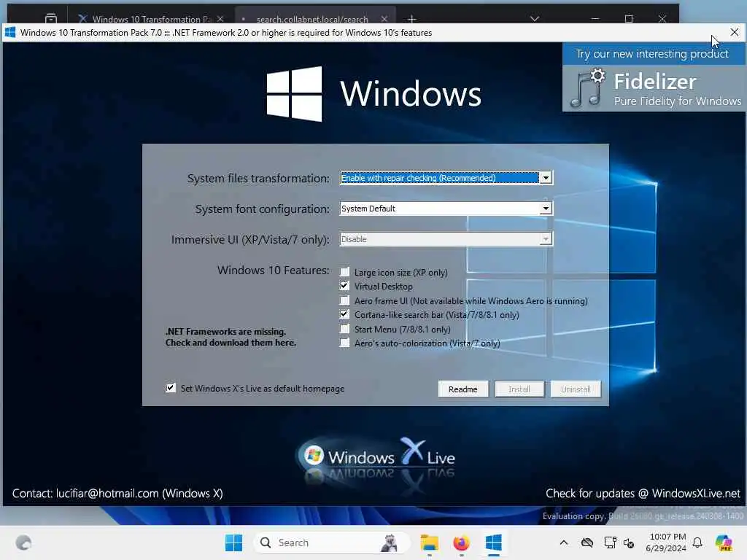Click the search highlight image in the taskbar search box
This screenshot has height=560, width=747.
click(x=390, y=542)
